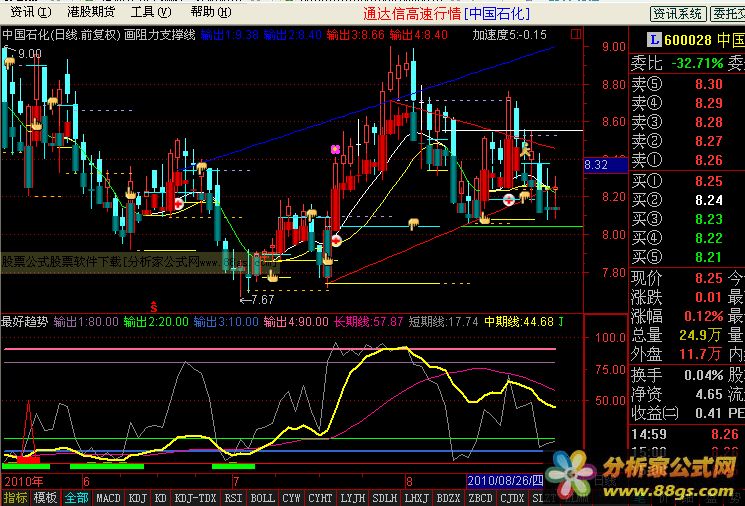Image resolution: width=745 pixels, height=506 pixels.
Task: Click the 9.00 high price arrow label
Action: point(24,53)
